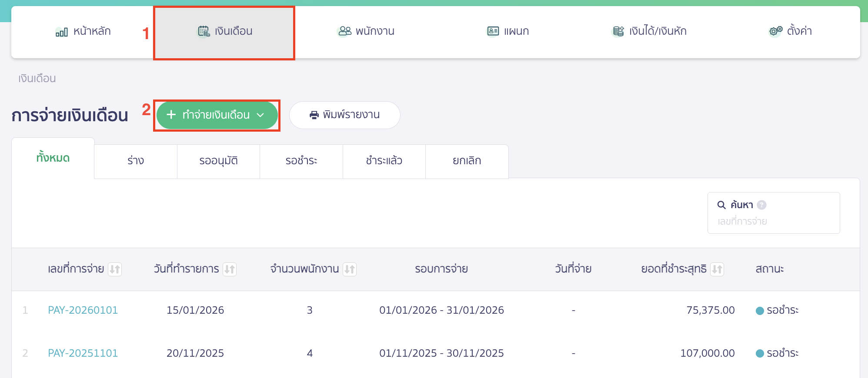The width and height of the screenshot is (868, 378).
Task: Click the department ID card icon
Action: pyautogui.click(x=493, y=31)
